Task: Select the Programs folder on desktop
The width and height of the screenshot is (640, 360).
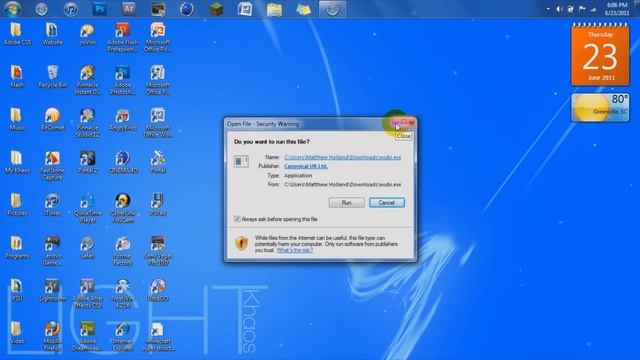Action: tap(17, 247)
